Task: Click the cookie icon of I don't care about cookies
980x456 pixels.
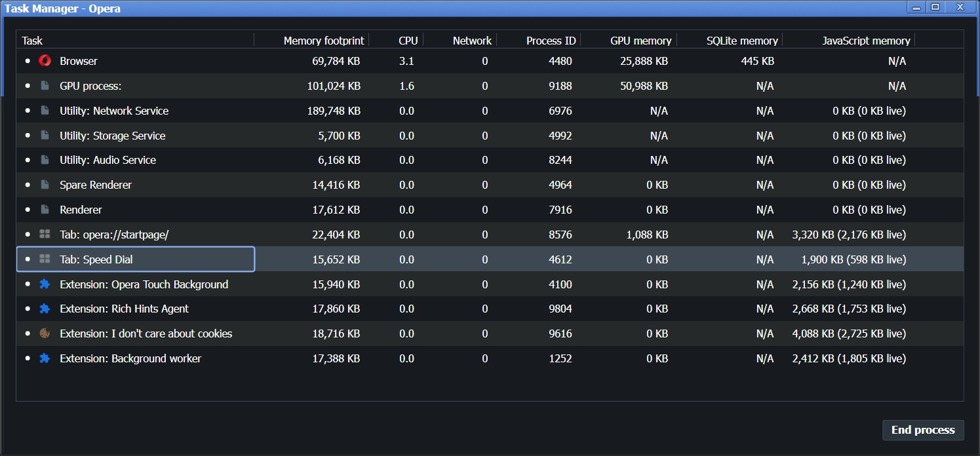Action: click(45, 333)
